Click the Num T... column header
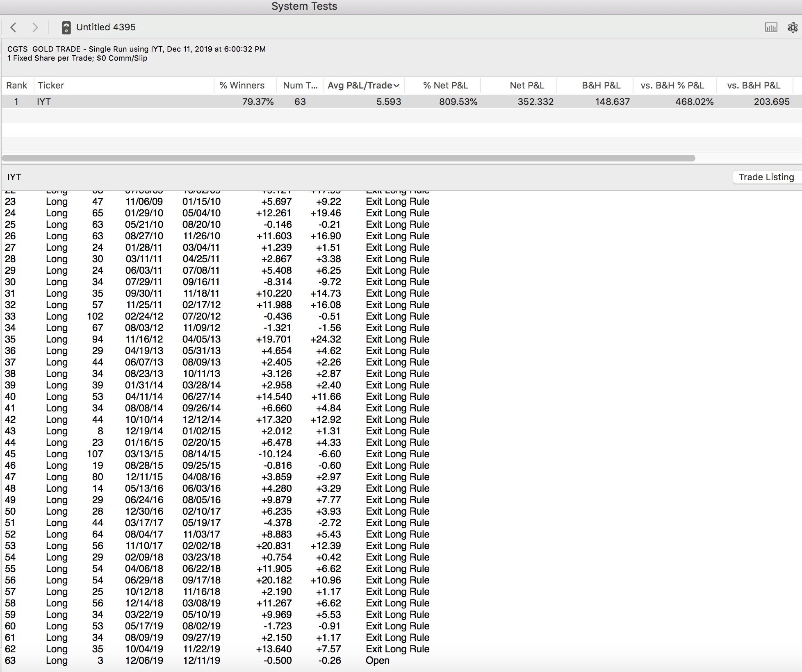 [x=300, y=85]
